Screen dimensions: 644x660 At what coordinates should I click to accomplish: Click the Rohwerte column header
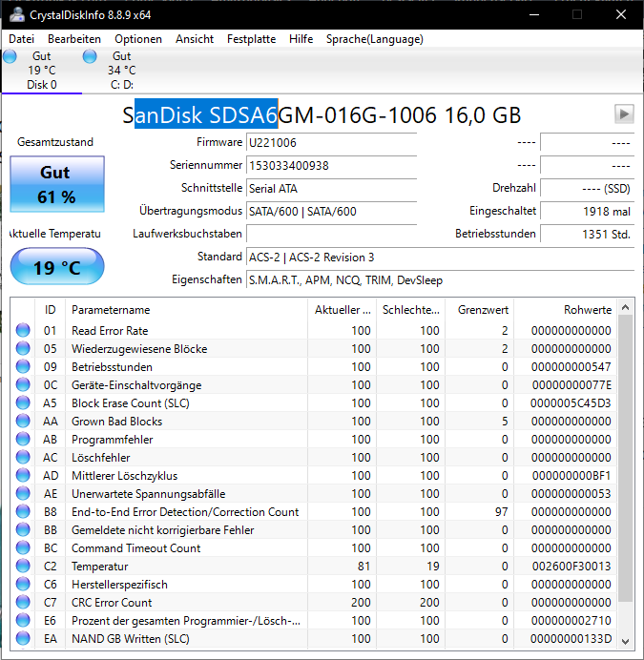[x=565, y=310]
